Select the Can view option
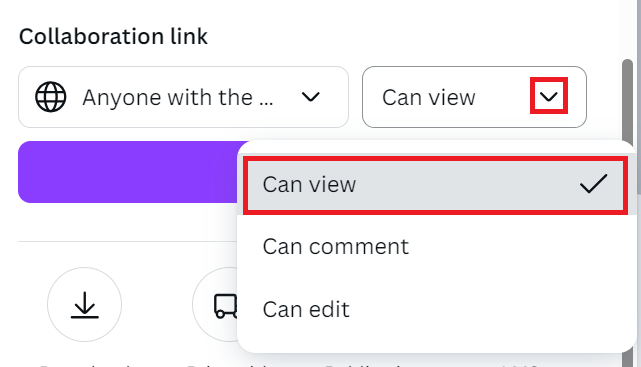Screen dimensions: 641x367 point(435,184)
